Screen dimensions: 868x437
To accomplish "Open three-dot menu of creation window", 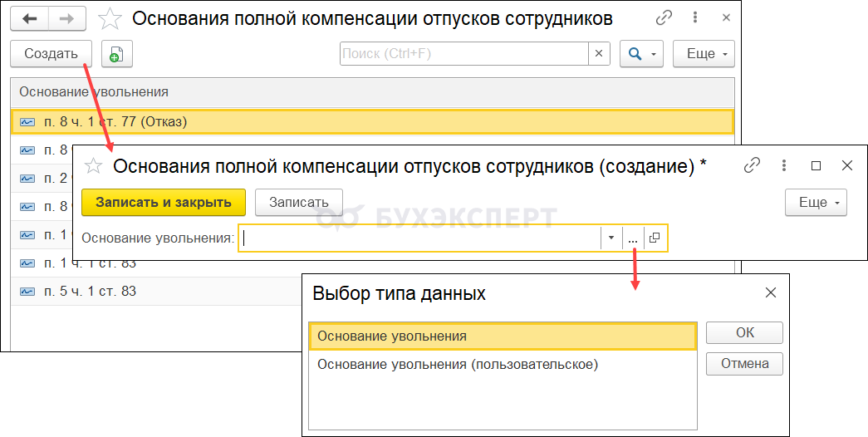I will click(784, 165).
